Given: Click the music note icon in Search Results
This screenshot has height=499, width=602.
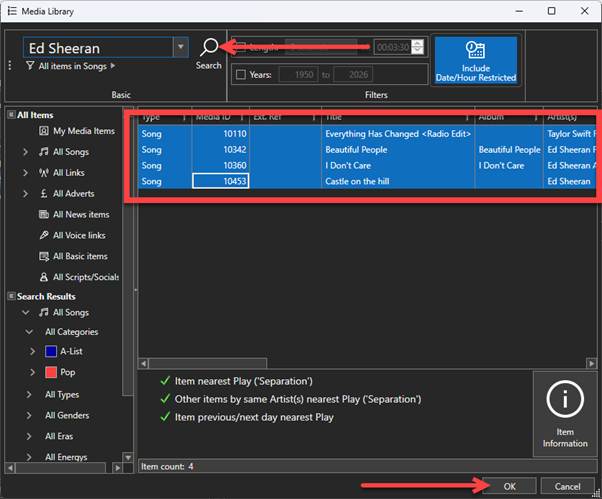Looking at the screenshot, I should 44,312.
